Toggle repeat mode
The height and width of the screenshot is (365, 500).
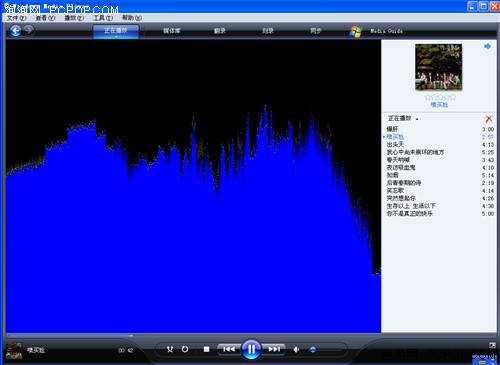coord(185,349)
